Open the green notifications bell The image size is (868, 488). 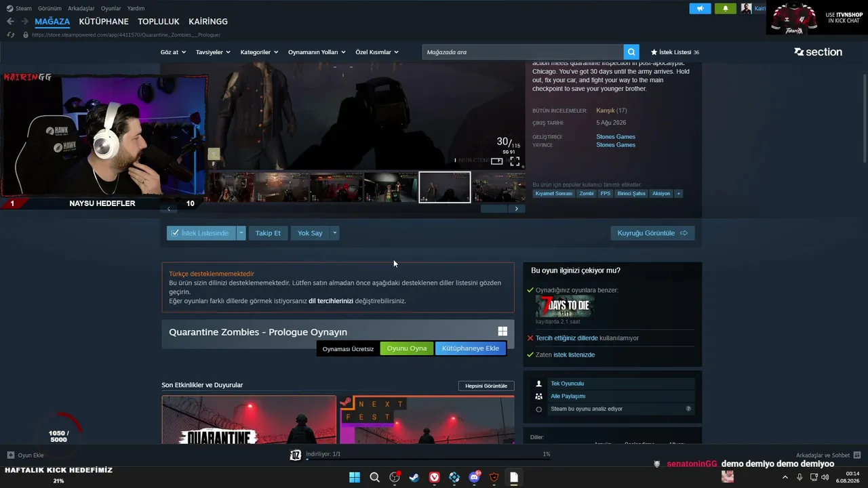tap(725, 8)
